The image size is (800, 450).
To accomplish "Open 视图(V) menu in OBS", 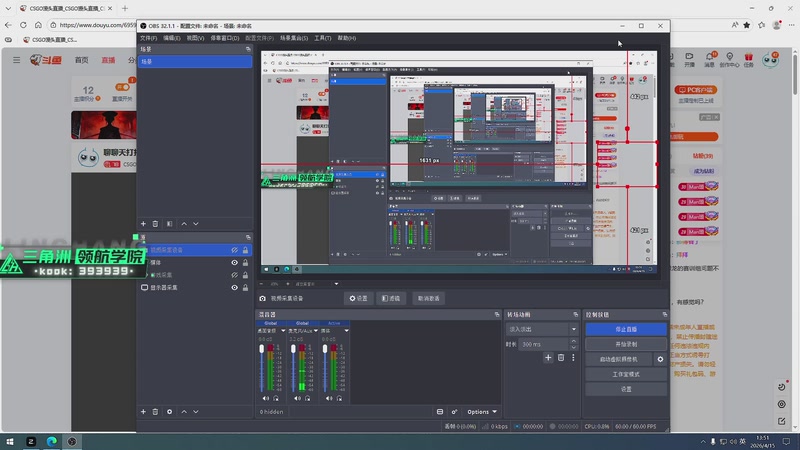I will (x=195, y=38).
